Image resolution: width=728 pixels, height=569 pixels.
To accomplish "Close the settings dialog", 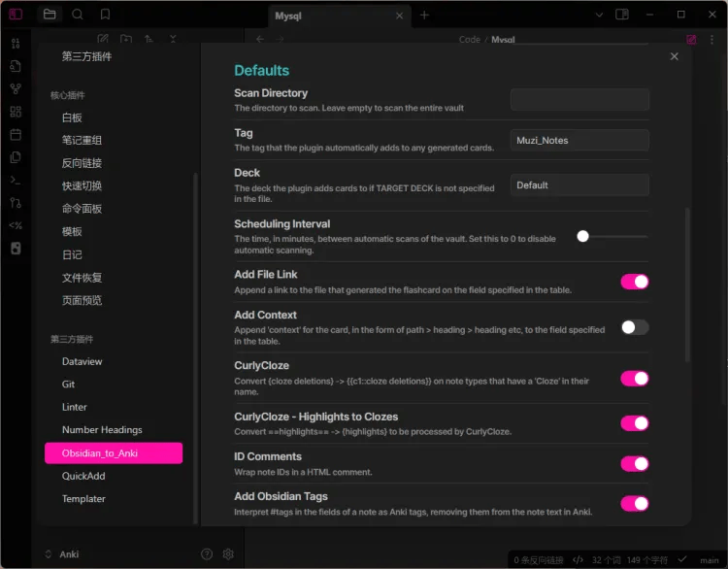I will click(x=675, y=56).
